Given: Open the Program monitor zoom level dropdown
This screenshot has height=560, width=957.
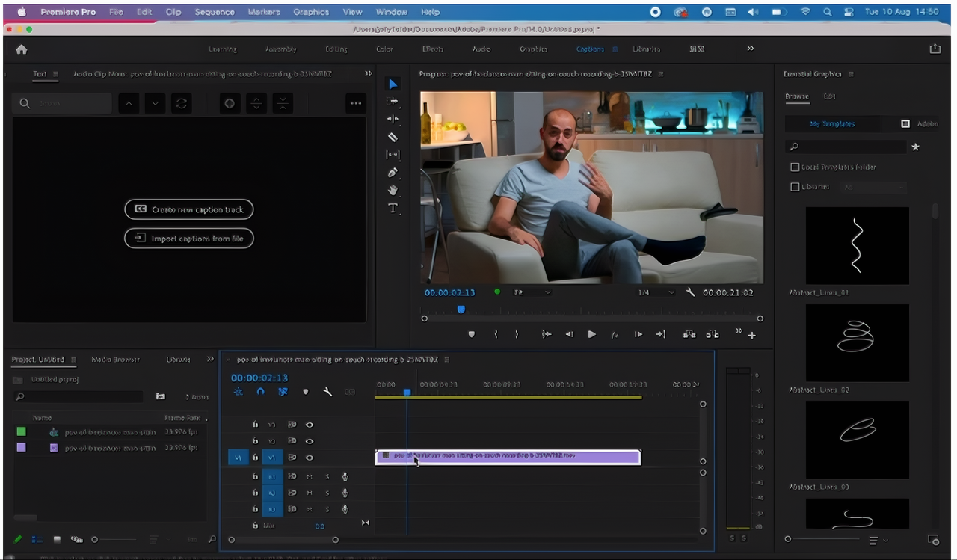Looking at the screenshot, I should pos(531,292).
